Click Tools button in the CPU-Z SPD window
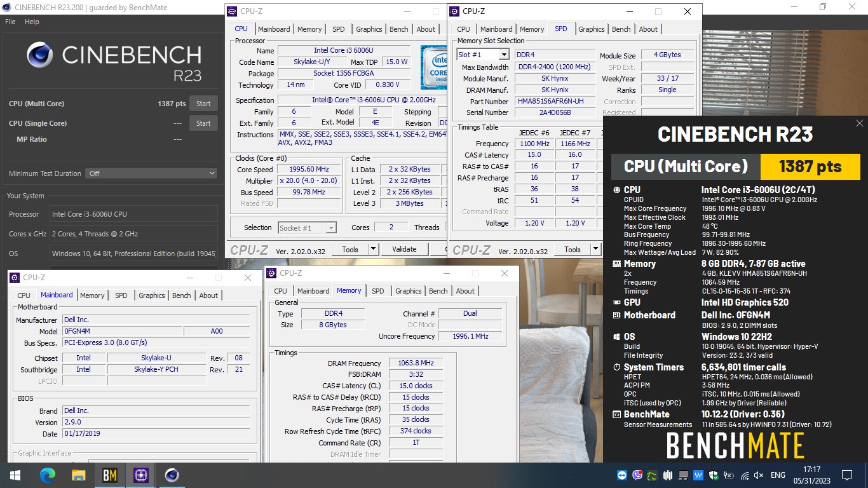 coord(573,249)
